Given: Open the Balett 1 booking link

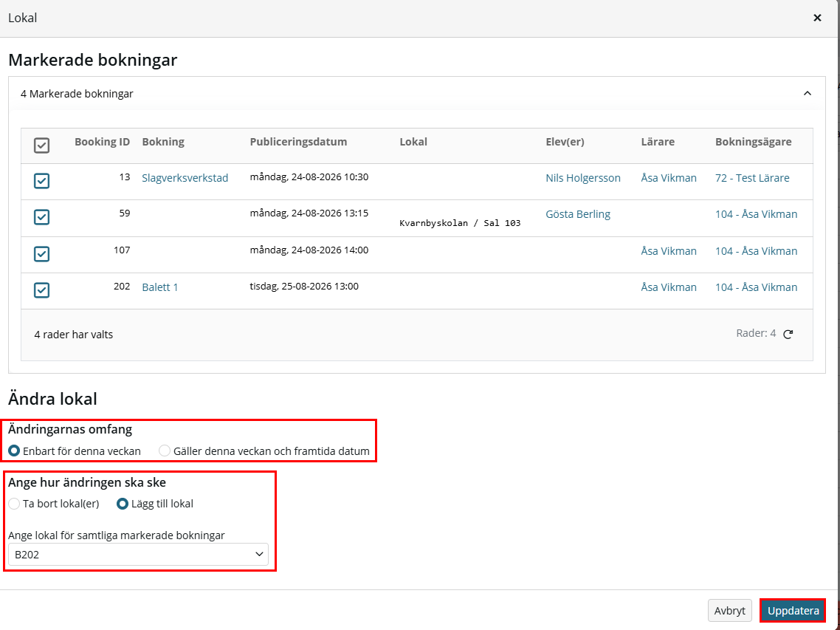Looking at the screenshot, I should tap(159, 287).
